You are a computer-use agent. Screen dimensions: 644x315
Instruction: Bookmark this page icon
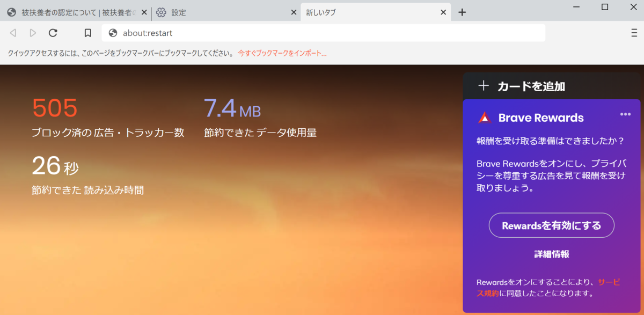tap(88, 33)
